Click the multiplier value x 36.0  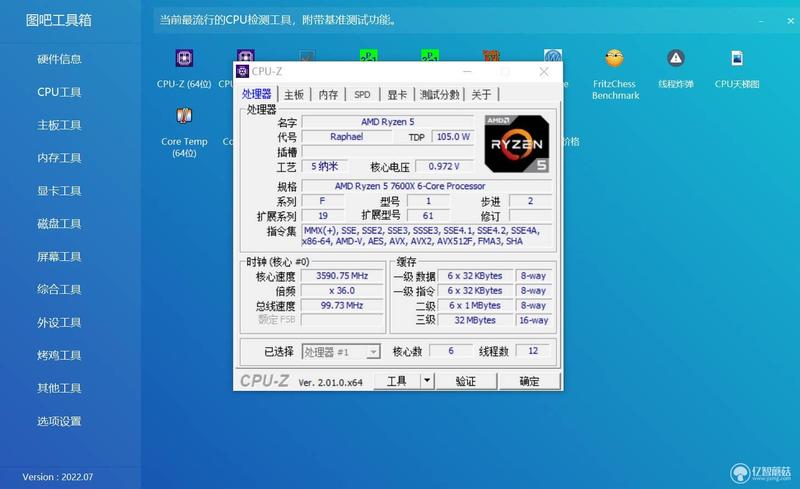[x=342, y=290]
